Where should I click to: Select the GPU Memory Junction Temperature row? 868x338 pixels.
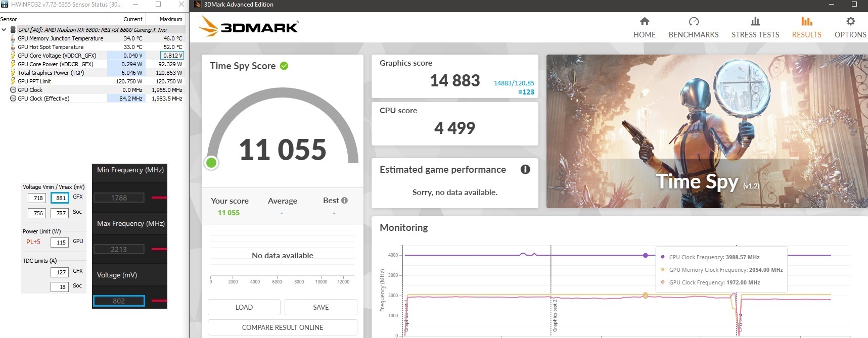(93, 38)
